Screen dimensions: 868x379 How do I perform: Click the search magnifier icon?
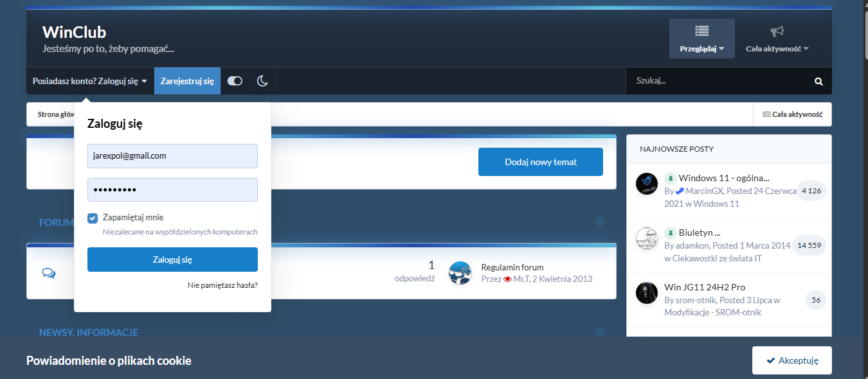pyautogui.click(x=818, y=82)
